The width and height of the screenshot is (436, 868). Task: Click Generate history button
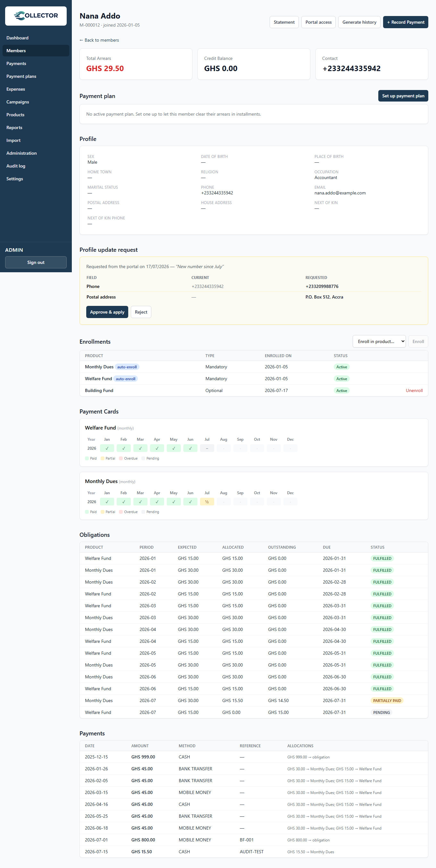click(359, 22)
